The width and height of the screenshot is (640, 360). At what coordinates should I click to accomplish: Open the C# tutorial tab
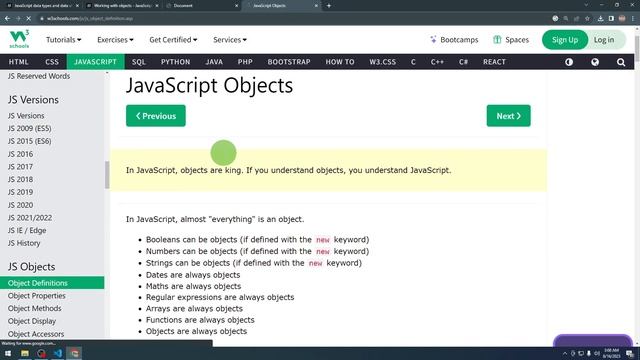click(x=463, y=62)
